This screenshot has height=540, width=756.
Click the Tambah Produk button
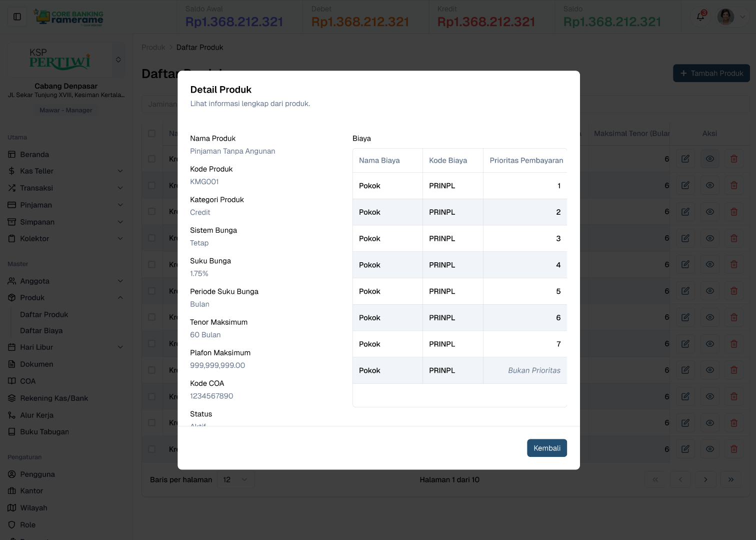coord(711,73)
